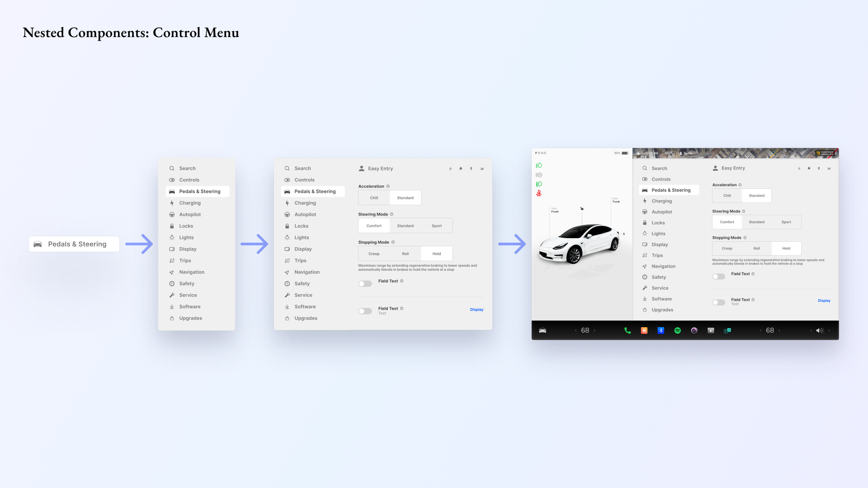The width and height of the screenshot is (868, 488).
Task: Select Hold stopping mode option
Action: pos(786,248)
